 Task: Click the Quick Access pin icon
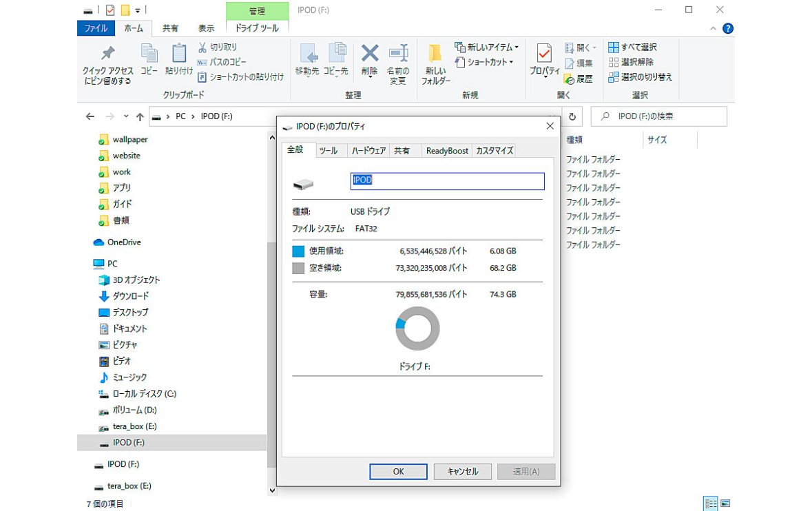tap(107, 54)
